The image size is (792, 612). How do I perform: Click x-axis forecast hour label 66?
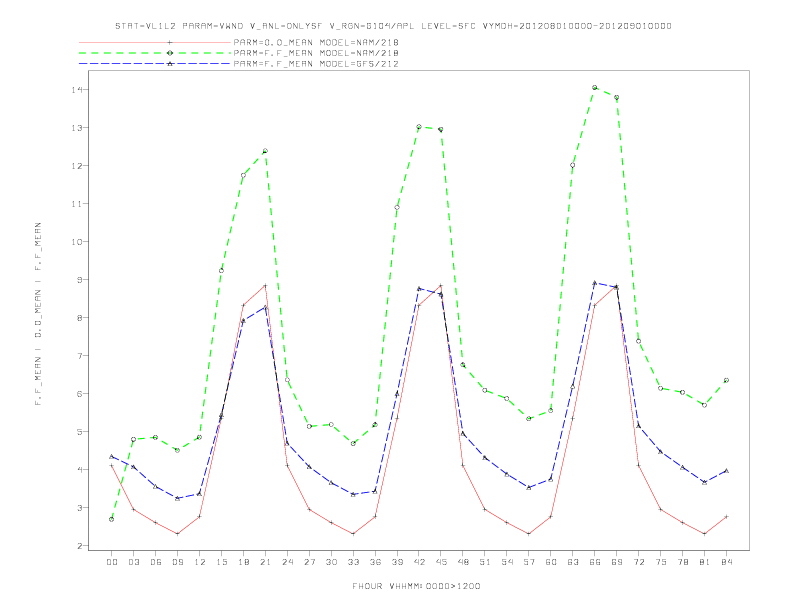tap(595, 562)
